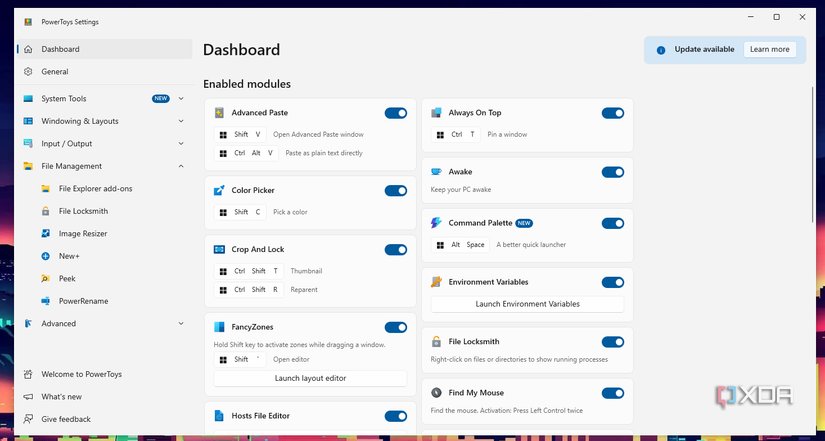Click the General gear icon

(28, 72)
